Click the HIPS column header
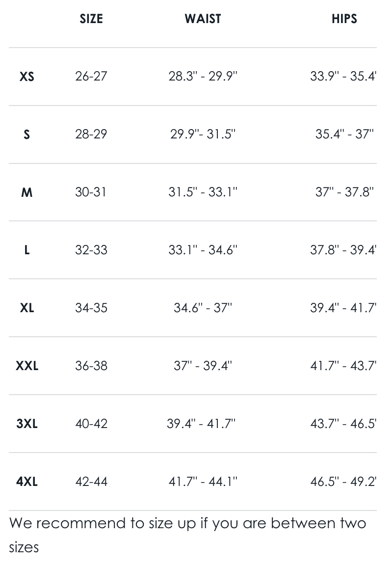 344,19
